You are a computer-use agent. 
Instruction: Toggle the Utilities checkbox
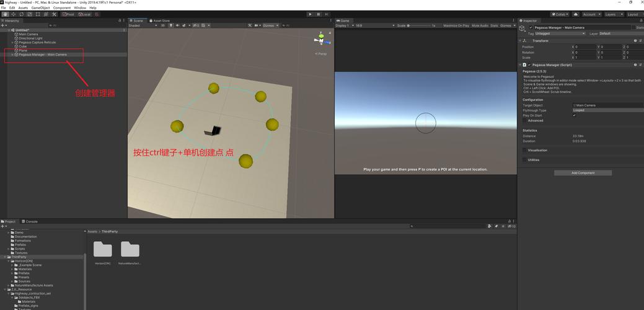pyautogui.click(x=525, y=160)
